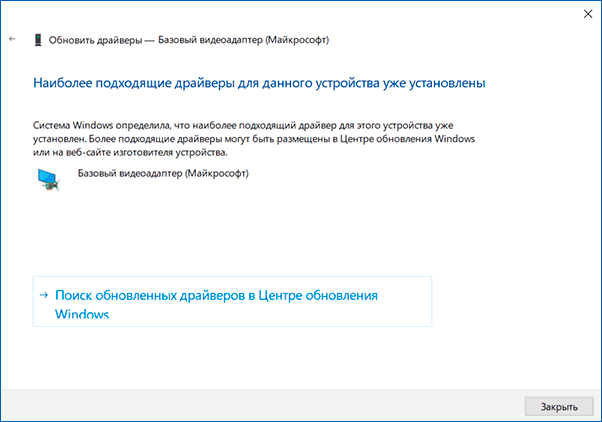Close the dialog with the X

588,14
